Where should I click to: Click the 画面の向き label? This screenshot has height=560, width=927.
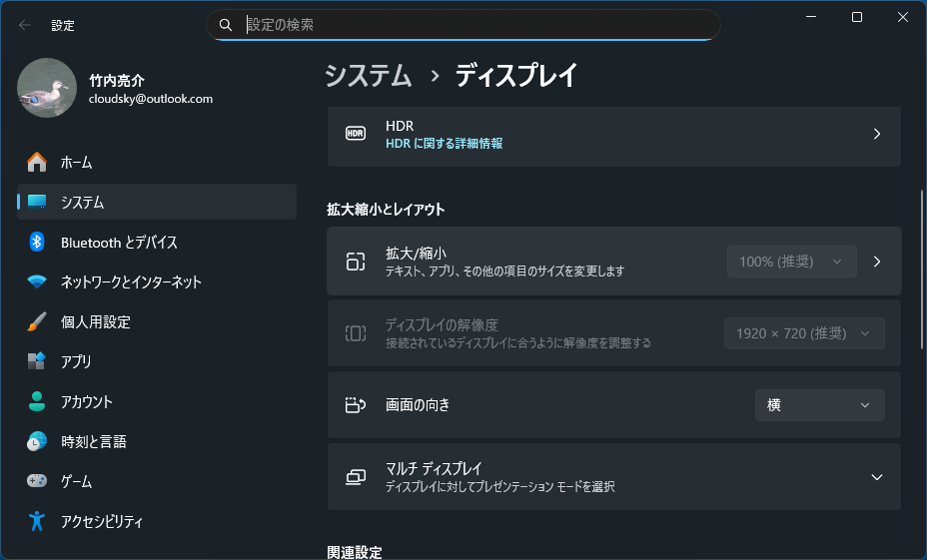[418, 404]
